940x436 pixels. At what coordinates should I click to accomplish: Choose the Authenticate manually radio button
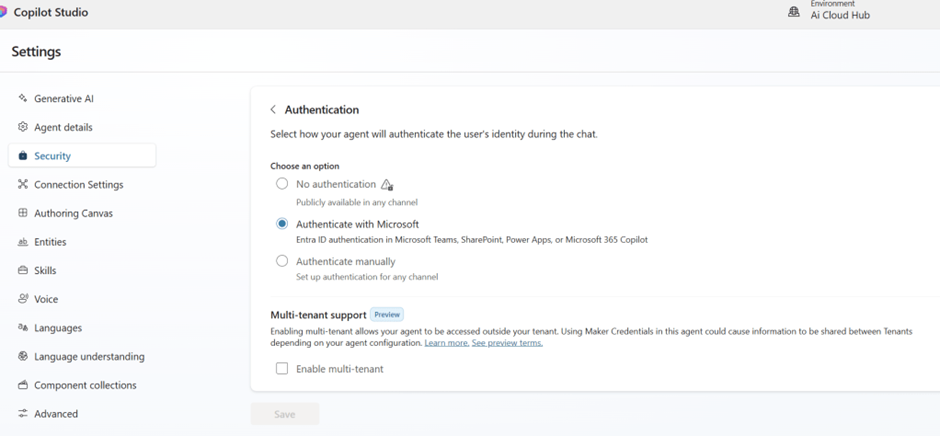pos(282,261)
